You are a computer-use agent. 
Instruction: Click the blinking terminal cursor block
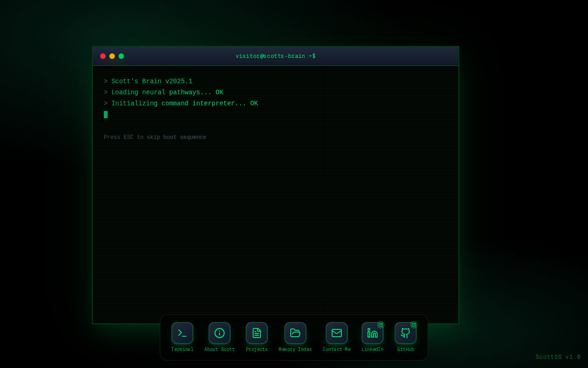106,115
